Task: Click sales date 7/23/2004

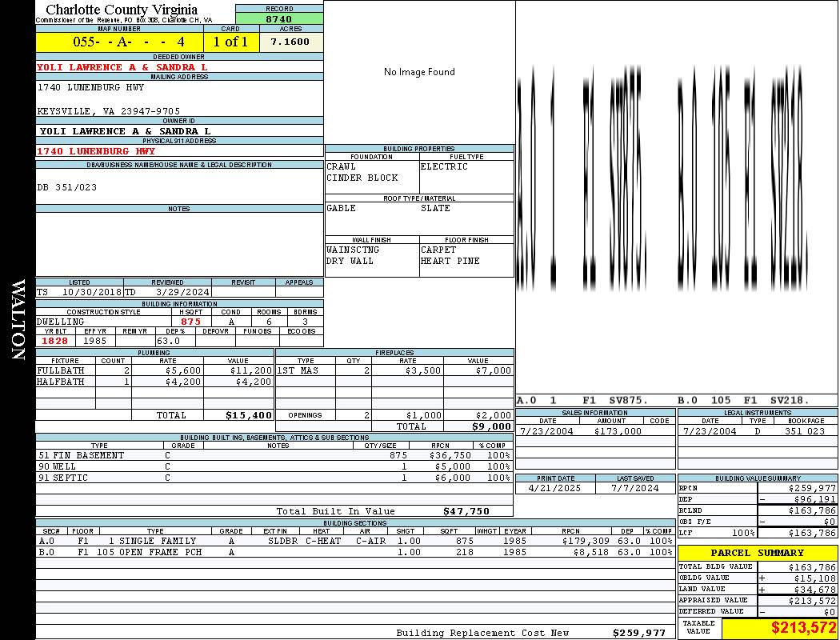Action: pos(546,431)
